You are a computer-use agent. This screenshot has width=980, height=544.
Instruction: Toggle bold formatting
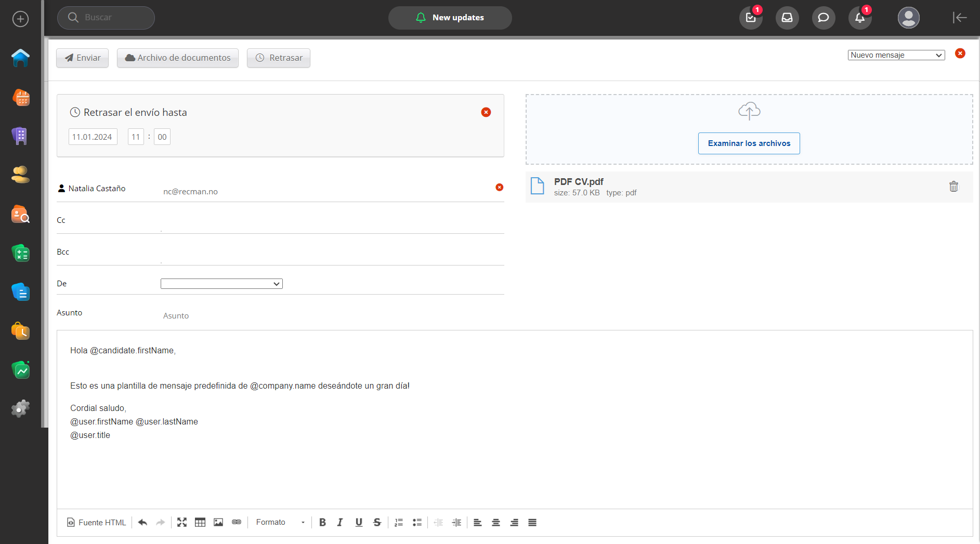click(x=322, y=522)
